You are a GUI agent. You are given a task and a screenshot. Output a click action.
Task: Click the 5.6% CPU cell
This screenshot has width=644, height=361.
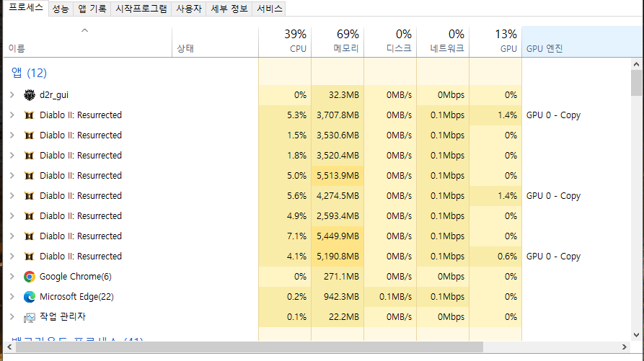click(285, 196)
